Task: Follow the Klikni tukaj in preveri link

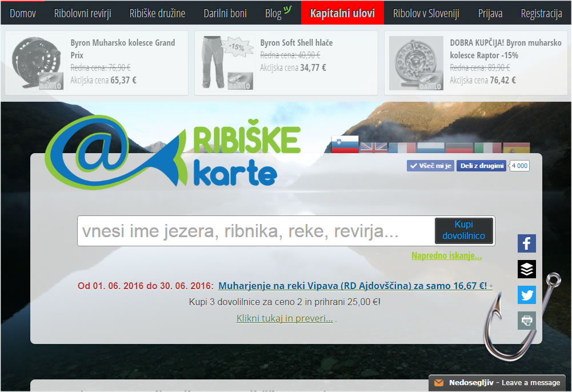Action: 285,318
